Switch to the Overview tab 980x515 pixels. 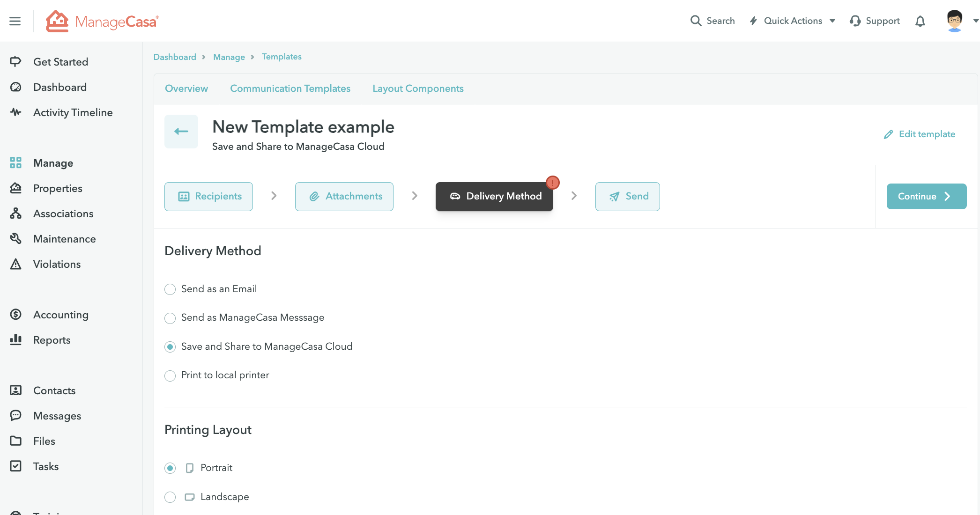pos(186,88)
